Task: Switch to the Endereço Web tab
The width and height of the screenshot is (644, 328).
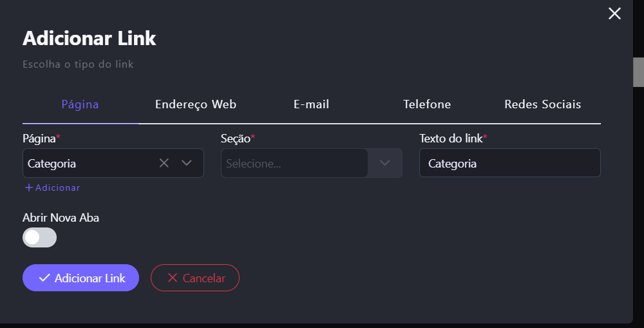Action: click(x=196, y=104)
